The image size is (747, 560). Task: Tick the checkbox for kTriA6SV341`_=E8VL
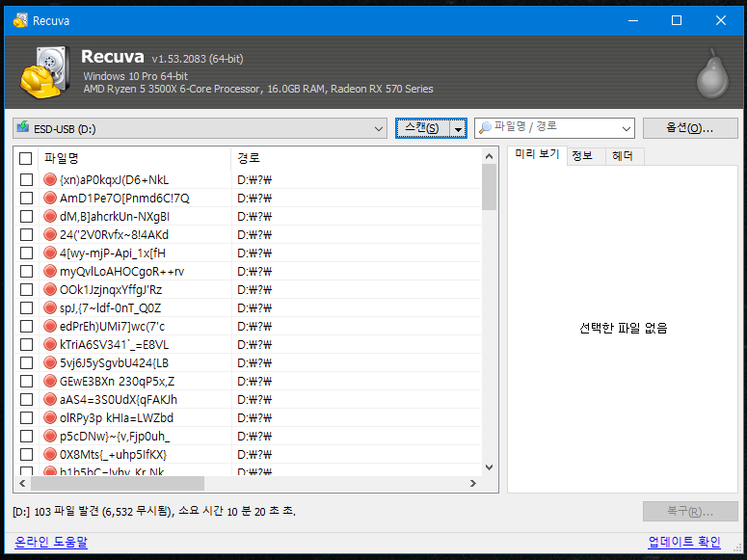point(27,344)
